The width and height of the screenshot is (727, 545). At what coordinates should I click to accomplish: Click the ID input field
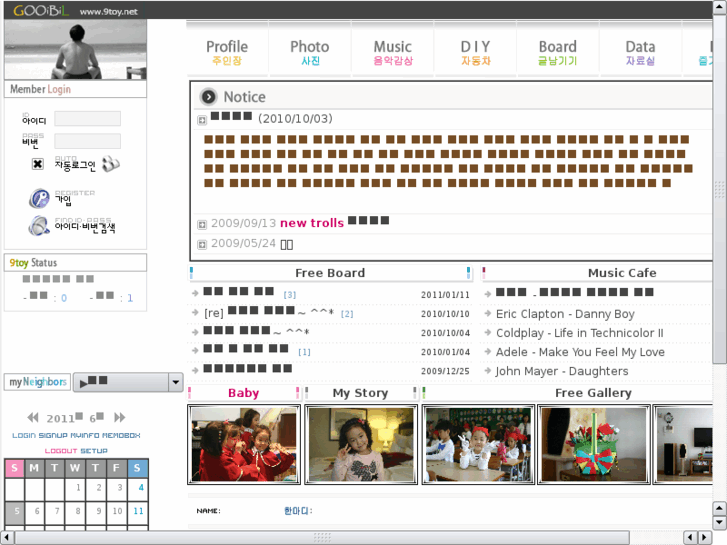point(87,119)
